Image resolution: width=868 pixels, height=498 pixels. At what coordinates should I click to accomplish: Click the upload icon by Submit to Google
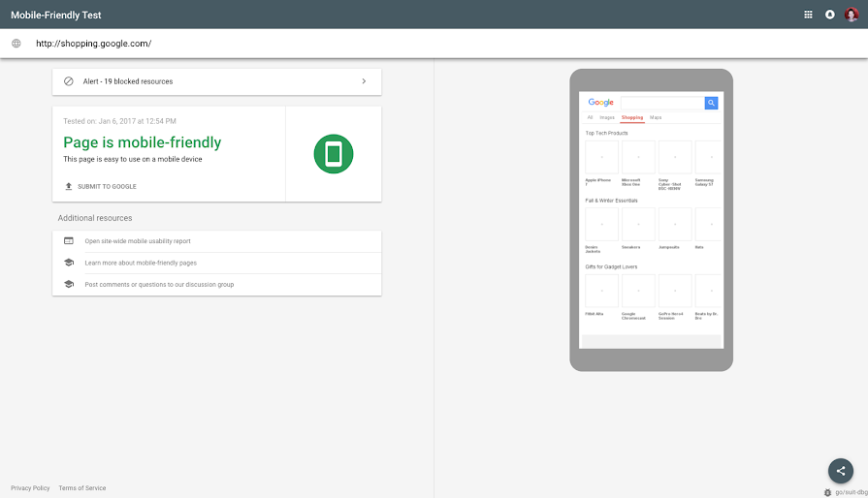coord(69,186)
